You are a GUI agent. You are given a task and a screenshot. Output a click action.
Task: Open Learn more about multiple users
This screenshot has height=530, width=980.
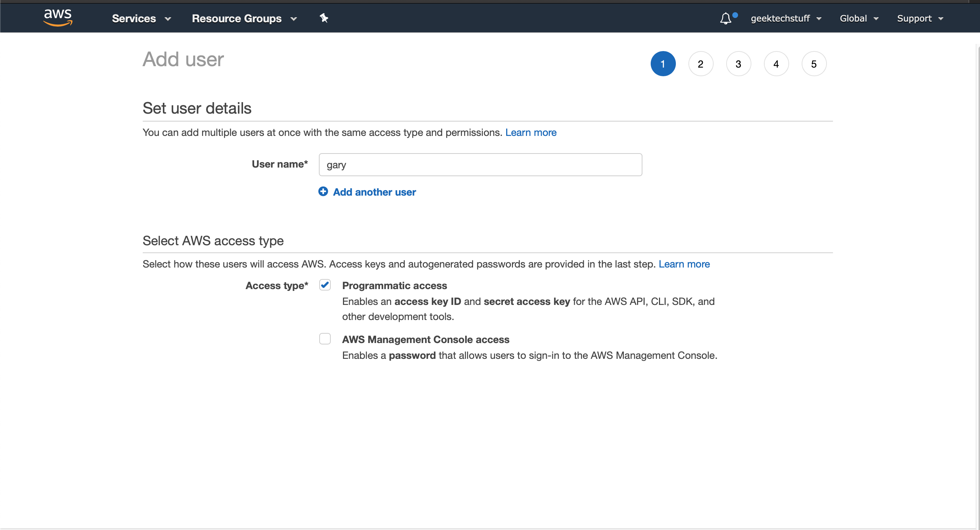pos(531,132)
